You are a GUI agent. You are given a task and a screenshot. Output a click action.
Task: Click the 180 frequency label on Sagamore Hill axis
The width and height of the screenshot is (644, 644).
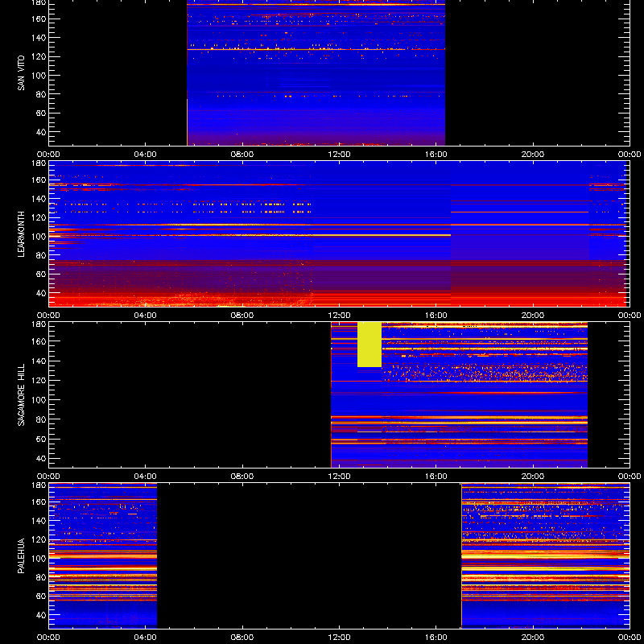tap(39, 324)
